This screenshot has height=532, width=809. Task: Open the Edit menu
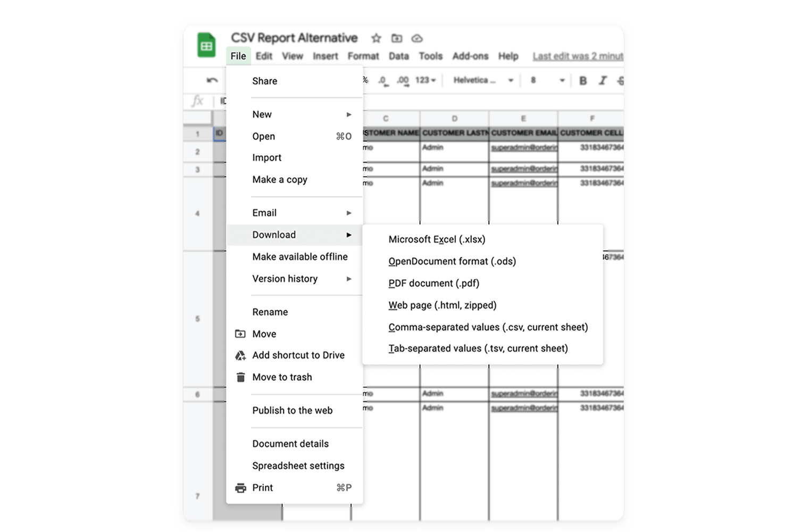(x=264, y=56)
